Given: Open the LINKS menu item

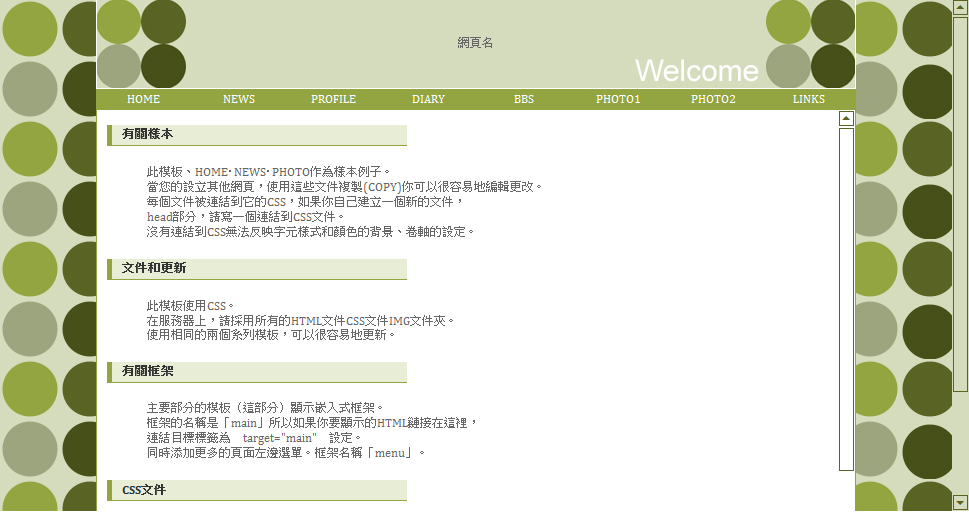Looking at the screenshot, I should click(x=808, y=99).
